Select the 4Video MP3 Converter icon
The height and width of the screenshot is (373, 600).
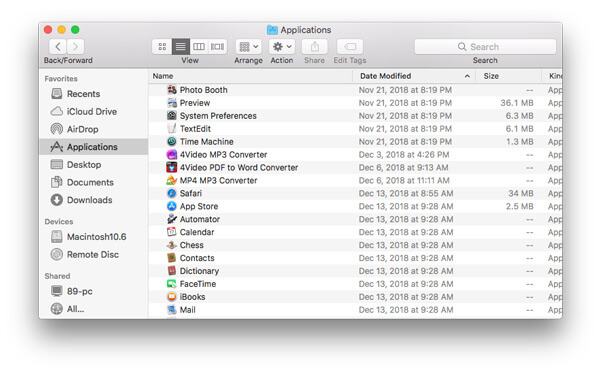[172, 155]
